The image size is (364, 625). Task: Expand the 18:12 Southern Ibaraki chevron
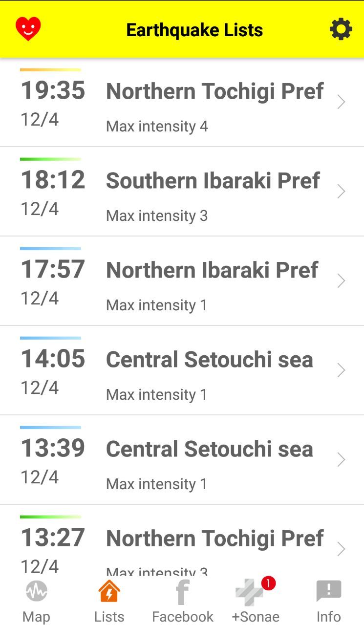341,192
